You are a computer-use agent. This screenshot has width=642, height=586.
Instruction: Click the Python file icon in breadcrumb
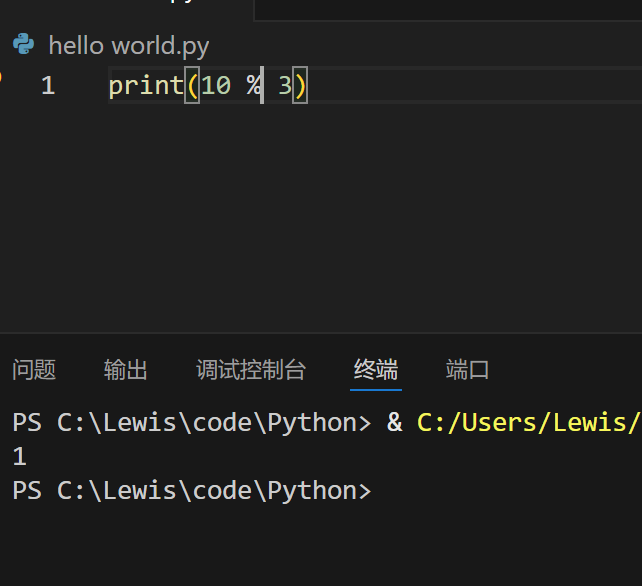[x=23, y=45]
